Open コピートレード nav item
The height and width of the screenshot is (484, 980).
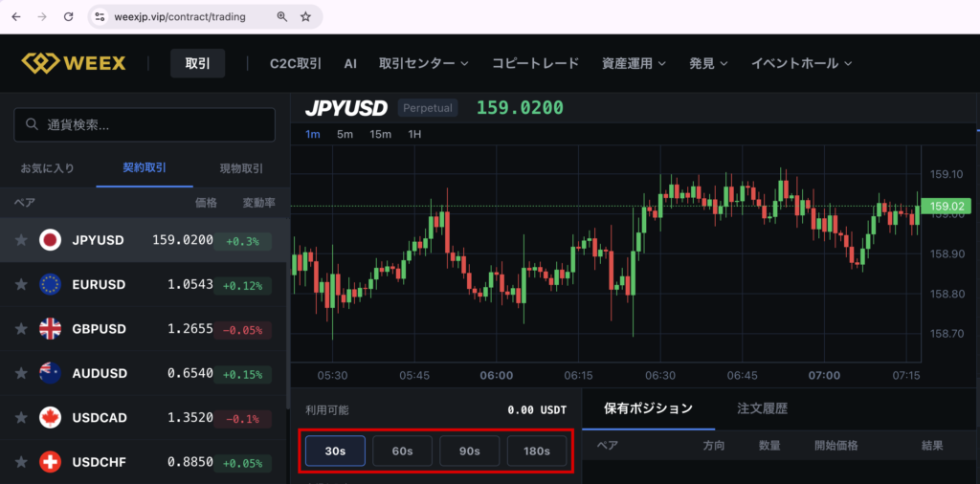[x=536, y=64]
